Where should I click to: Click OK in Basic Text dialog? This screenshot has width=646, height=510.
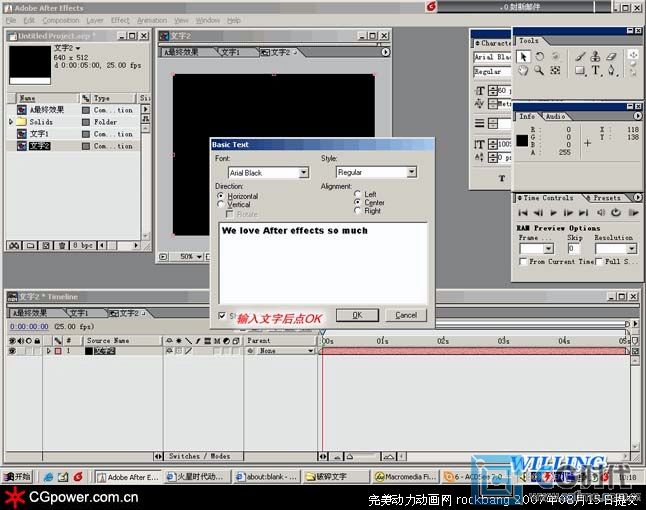[x=357, y=315]
